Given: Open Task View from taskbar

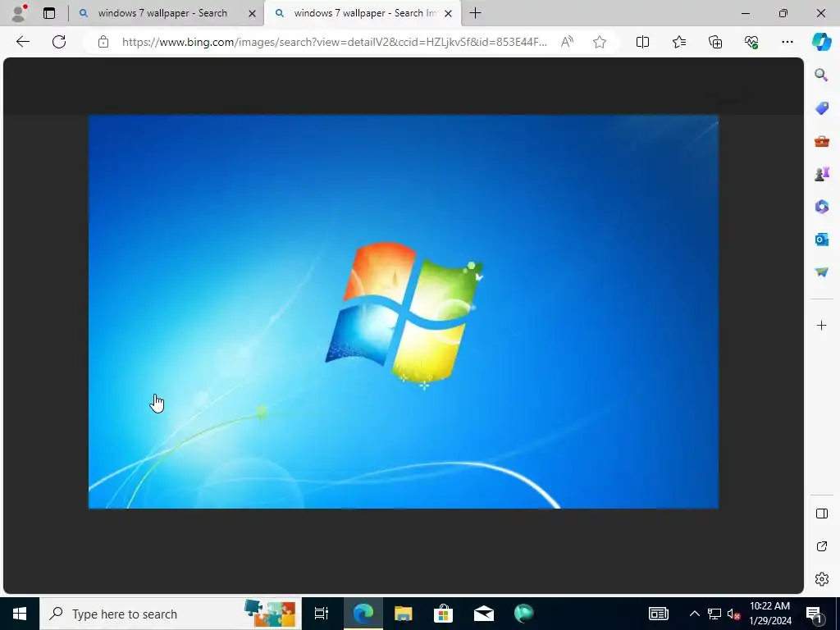Looking at the screenshot, I should [x=321, y=614].
